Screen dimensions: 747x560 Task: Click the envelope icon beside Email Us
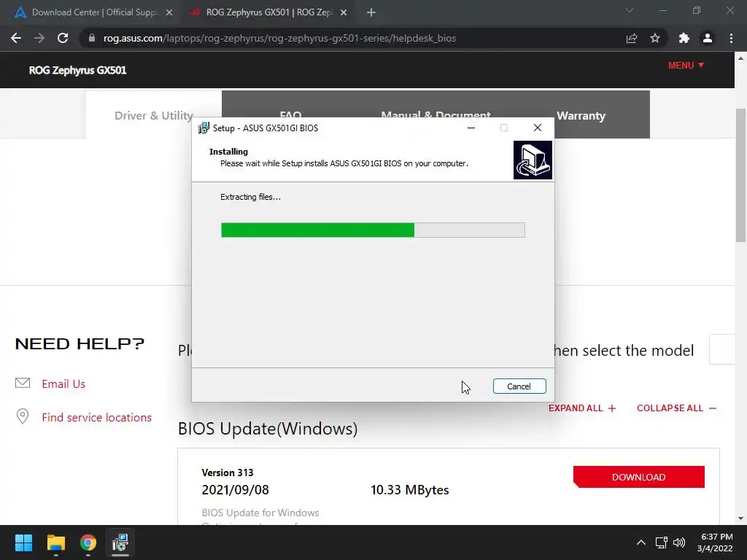[x=23, y=383]
